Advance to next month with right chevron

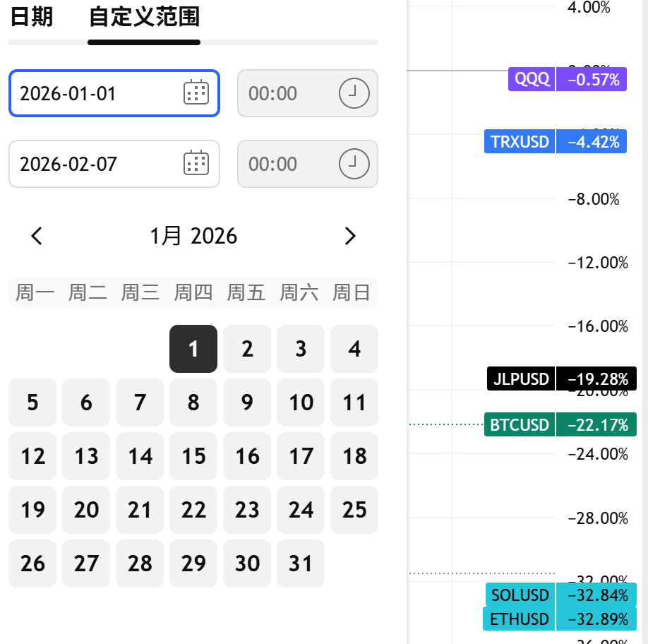349,236
